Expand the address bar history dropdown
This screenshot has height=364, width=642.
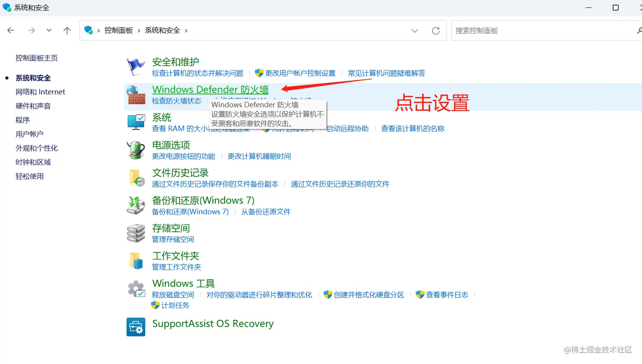415,31
